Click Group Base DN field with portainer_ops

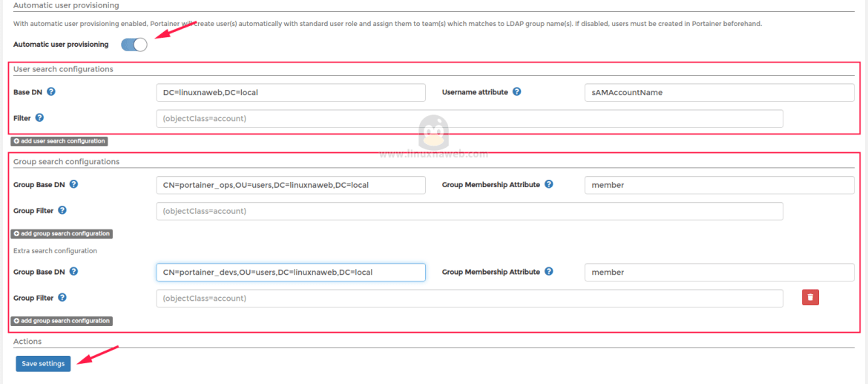click(291, 185)
